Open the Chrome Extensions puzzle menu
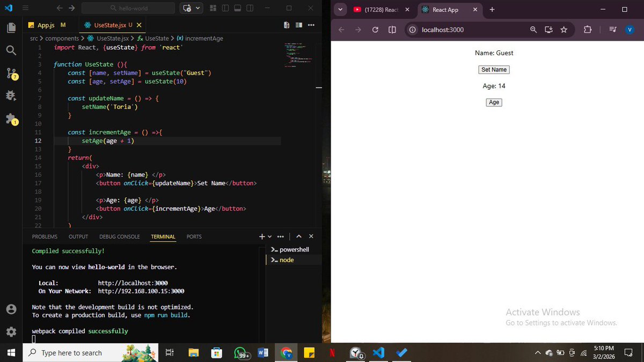This screenshot has height=362, width=644. (x=587, y=30)
